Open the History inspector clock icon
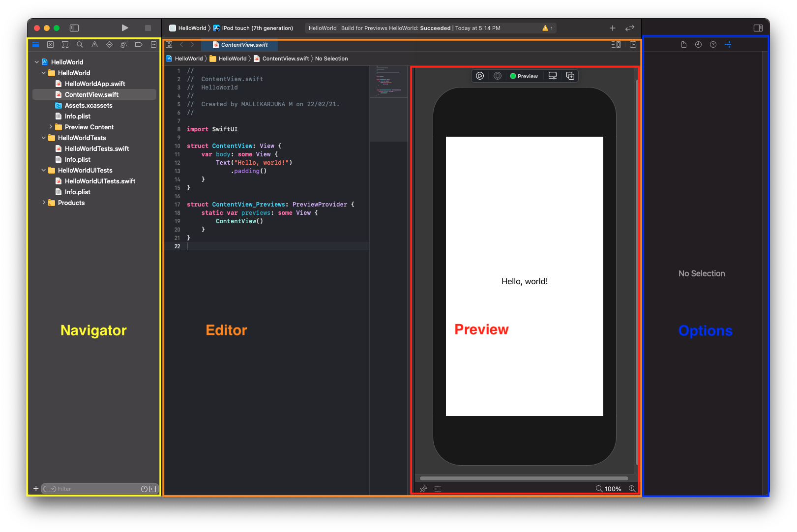The width and height of the screenshot is (797, 532). 698,44
